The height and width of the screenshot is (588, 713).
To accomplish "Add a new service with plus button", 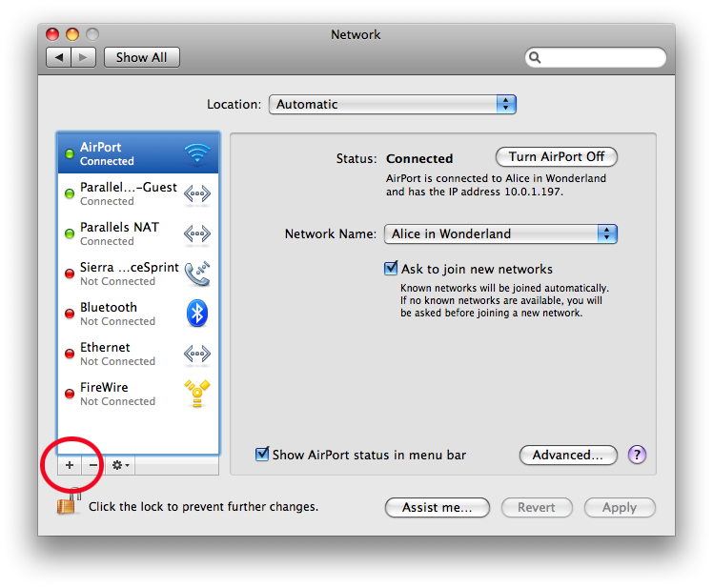I will (x=70, y=465).
